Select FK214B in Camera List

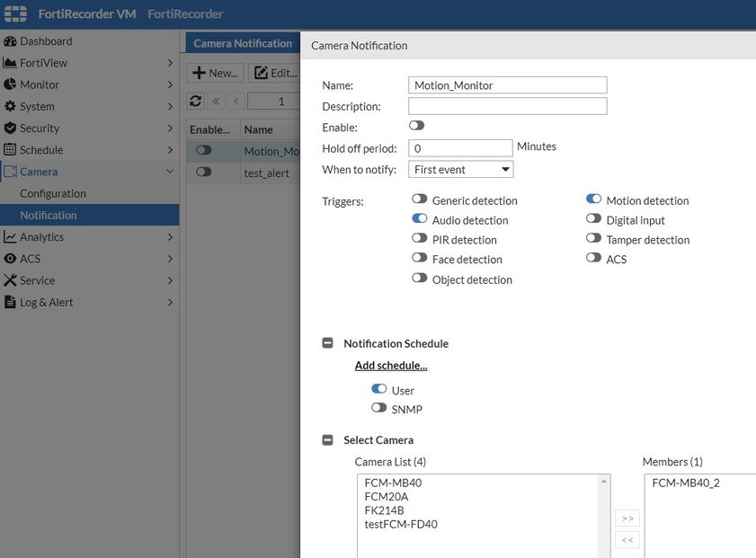tap(384, 510)
